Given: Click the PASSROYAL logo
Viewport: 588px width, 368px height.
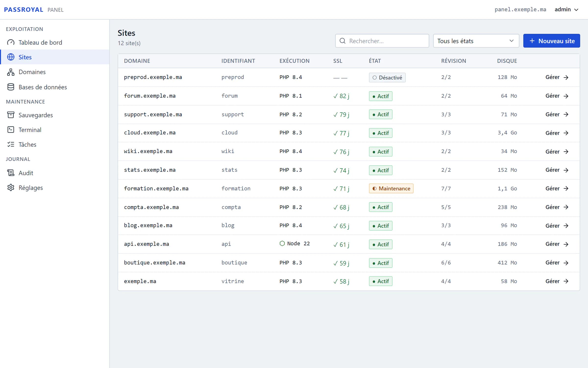Looking at the screenshot, I should click(x=24, y=10).
